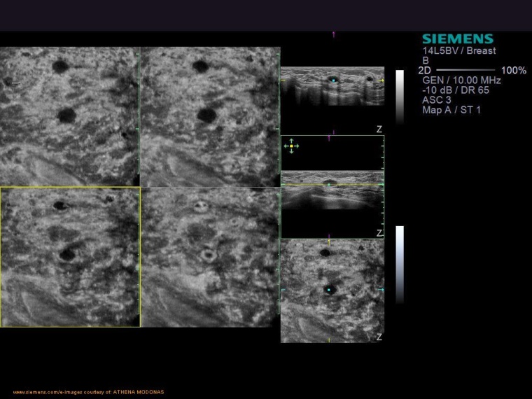Click the small white arrow in the top-left slice
The width and height of the screenshot is (532, 399).
(x=16, y=84)
